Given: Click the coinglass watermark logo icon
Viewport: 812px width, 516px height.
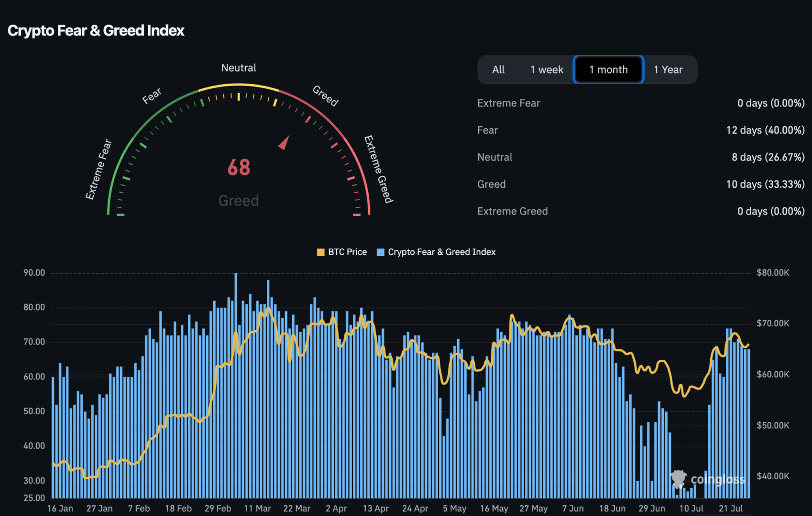Looking at the screenshot, I should coord(678,479).
